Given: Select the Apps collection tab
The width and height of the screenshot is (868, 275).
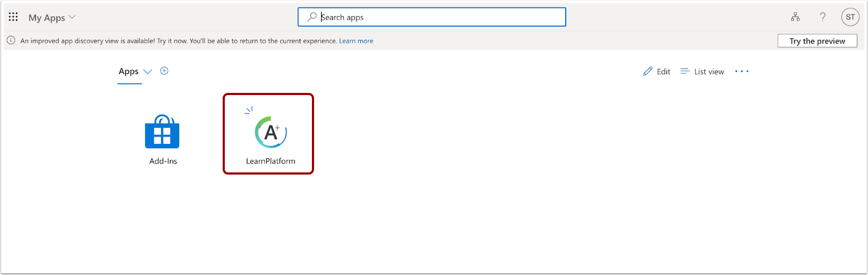Looking at the screenshot, I should (x=129, y=71).
